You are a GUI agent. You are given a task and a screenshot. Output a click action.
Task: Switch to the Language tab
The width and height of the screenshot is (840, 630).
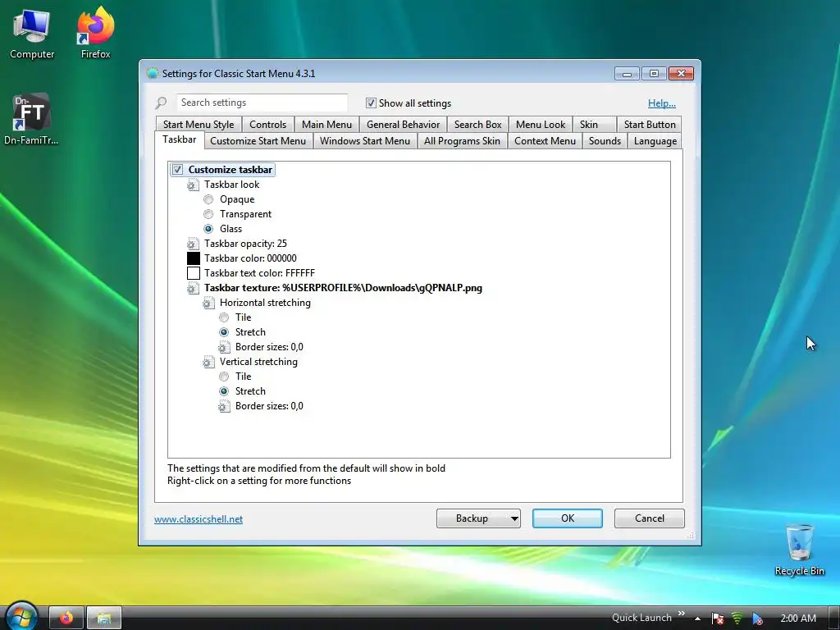tap(655, 141)
